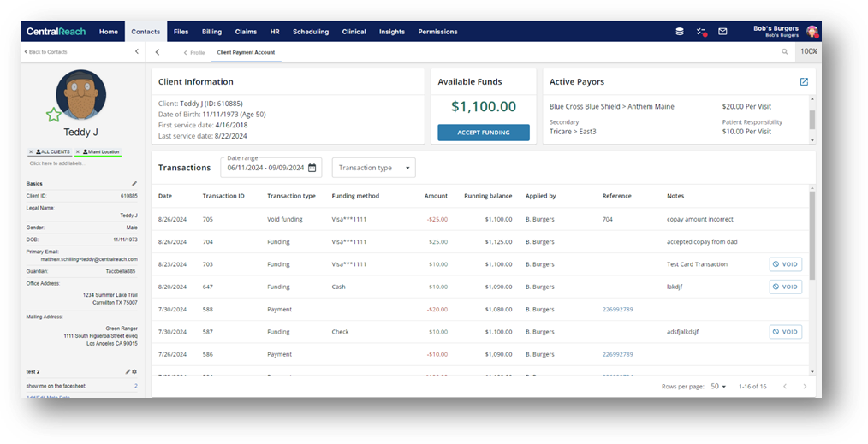Click reference 704 in void funding row

point(607,220)
